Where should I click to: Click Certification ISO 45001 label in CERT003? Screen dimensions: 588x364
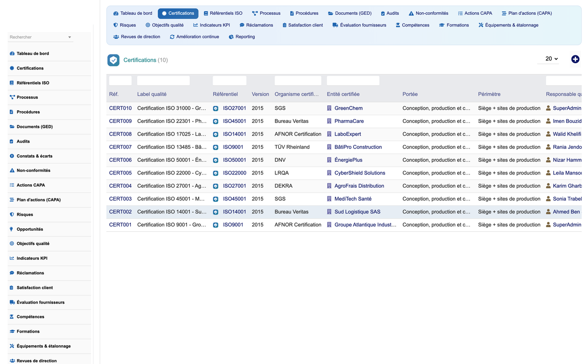(171, 199)
